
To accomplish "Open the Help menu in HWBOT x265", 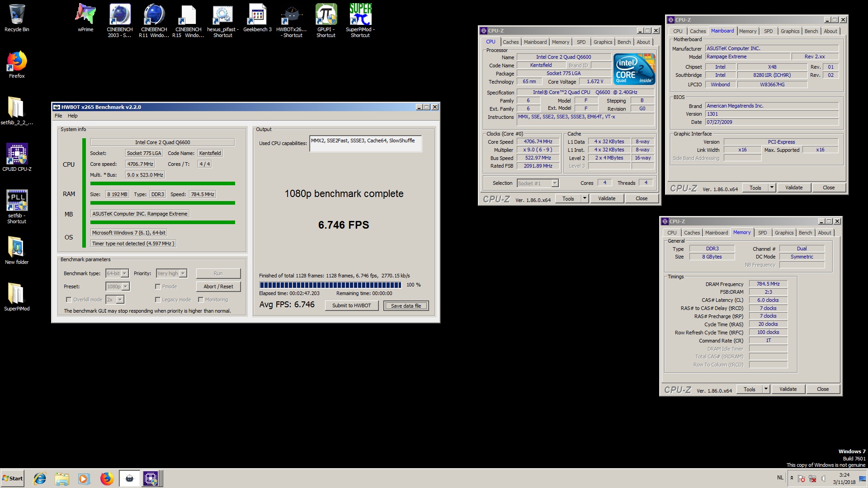I will (72, 116).
